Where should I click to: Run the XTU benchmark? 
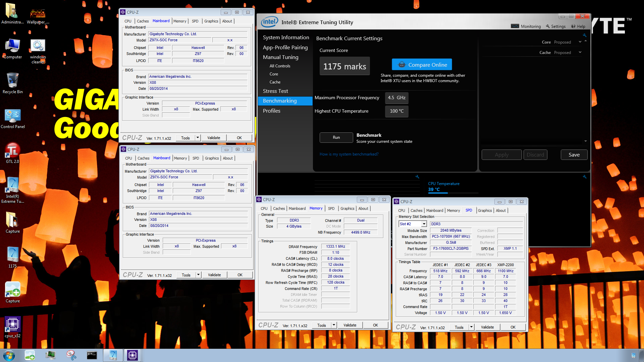click(x=336, y=137)
